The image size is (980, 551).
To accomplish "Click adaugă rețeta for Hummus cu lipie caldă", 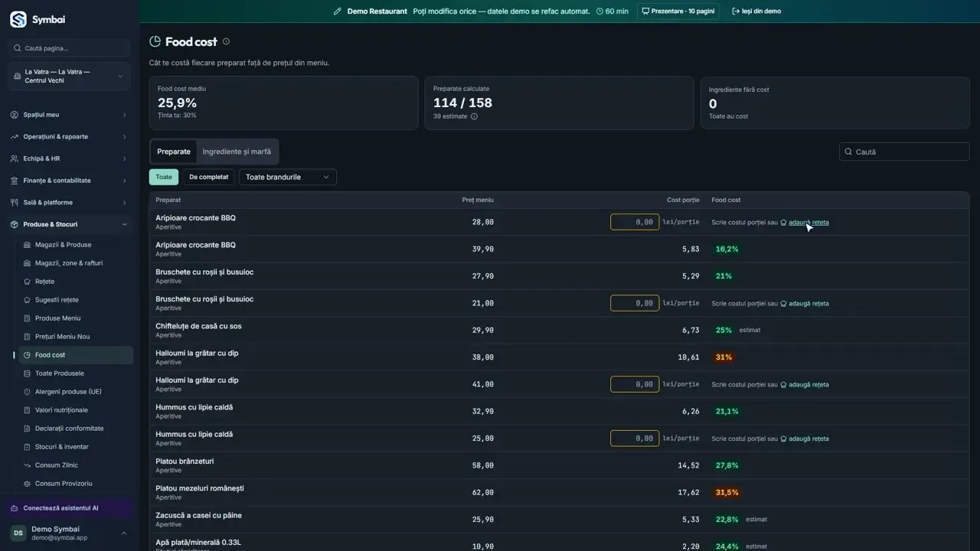I will tap(805, 439).
